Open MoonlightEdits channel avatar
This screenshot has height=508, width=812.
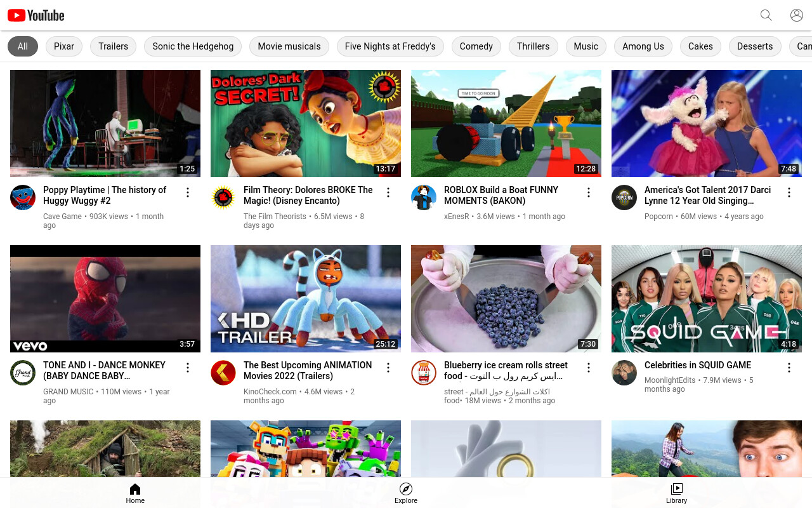tap(624, 373)
